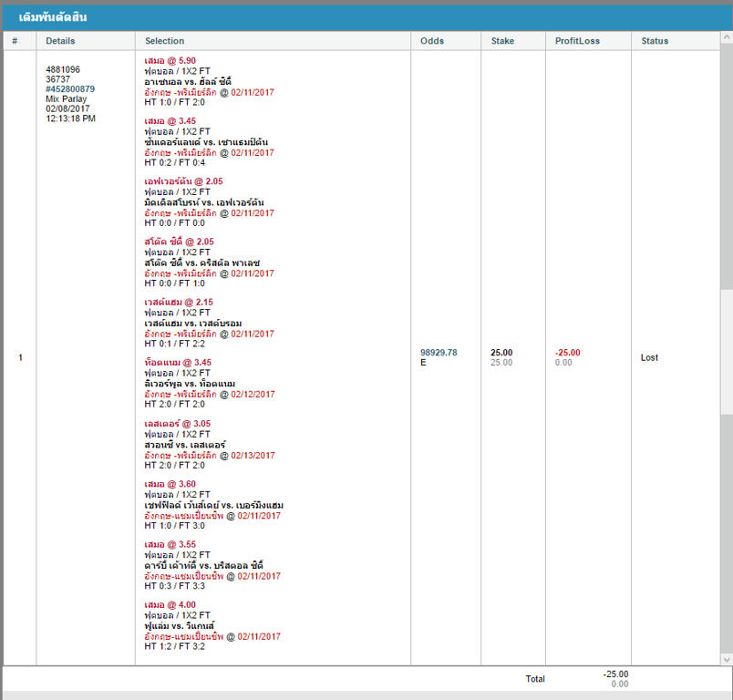The width and height of the screenshot is (733, 700).
Task: Click bet reference #452800879
Action: tap(70, 88)
